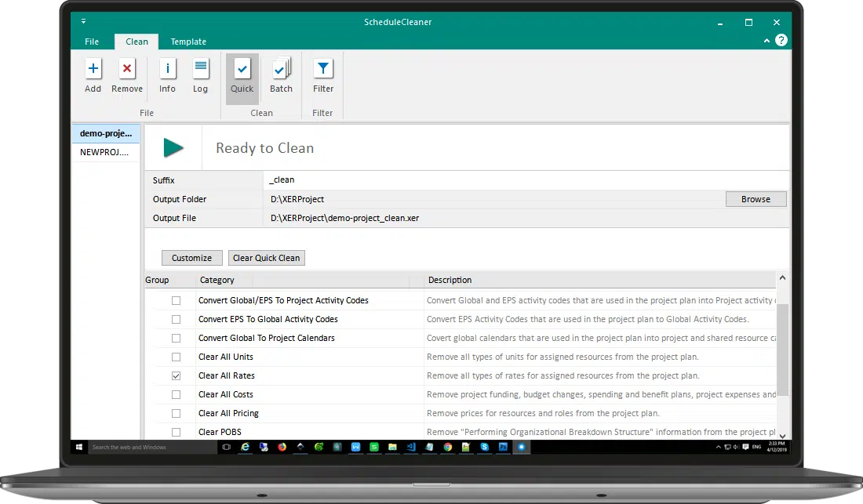Click the Customize button

[x=191, y=257]
